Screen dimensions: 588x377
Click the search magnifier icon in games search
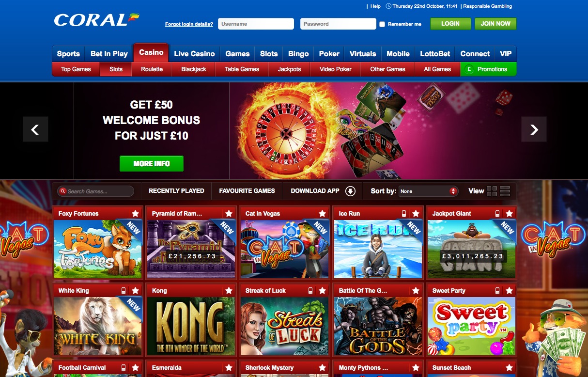point(62,191)
